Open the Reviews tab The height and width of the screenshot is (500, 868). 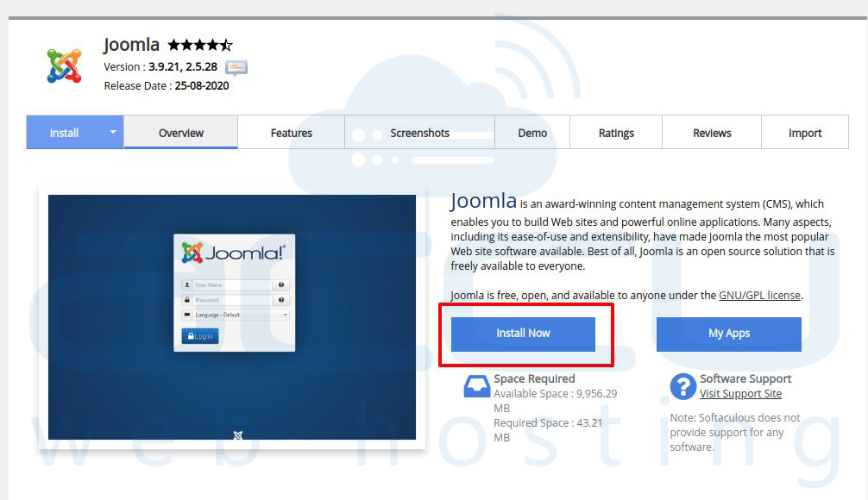coord(712,133)
